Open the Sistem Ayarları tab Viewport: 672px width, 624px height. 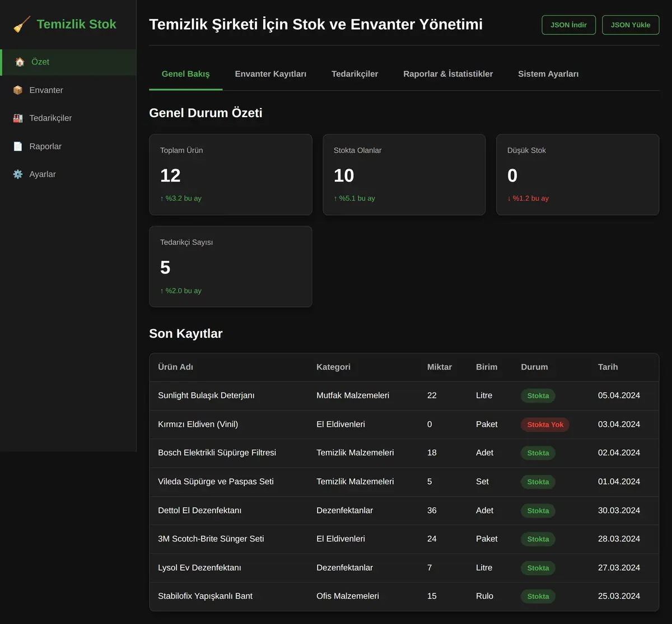coord(548,74)
